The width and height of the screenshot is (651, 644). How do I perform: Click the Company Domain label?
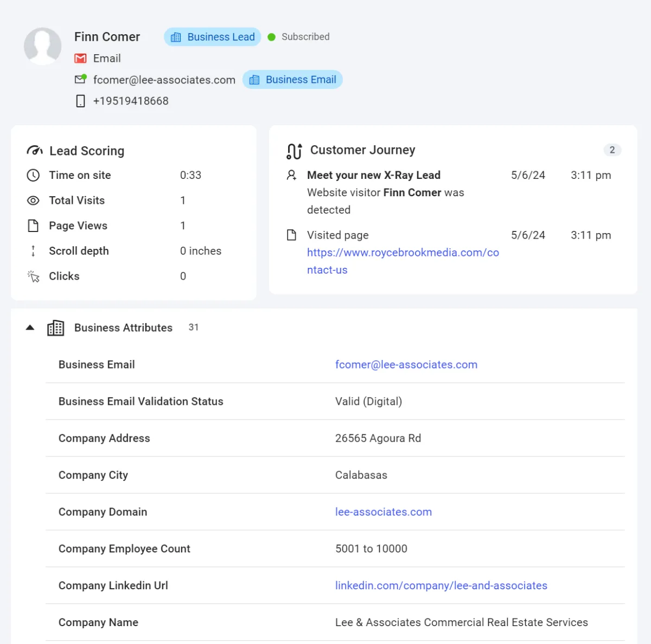103,512
